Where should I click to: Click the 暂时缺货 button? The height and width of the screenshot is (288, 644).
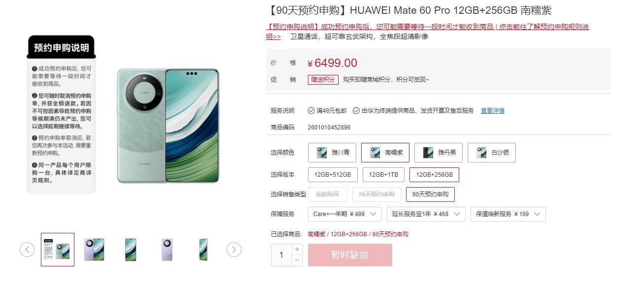pyautogui.click(x=350, y=255)
